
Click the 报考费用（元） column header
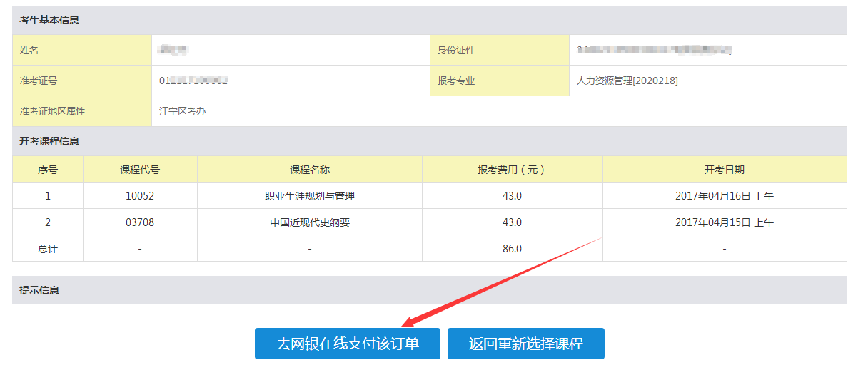[x=512, y=170]
